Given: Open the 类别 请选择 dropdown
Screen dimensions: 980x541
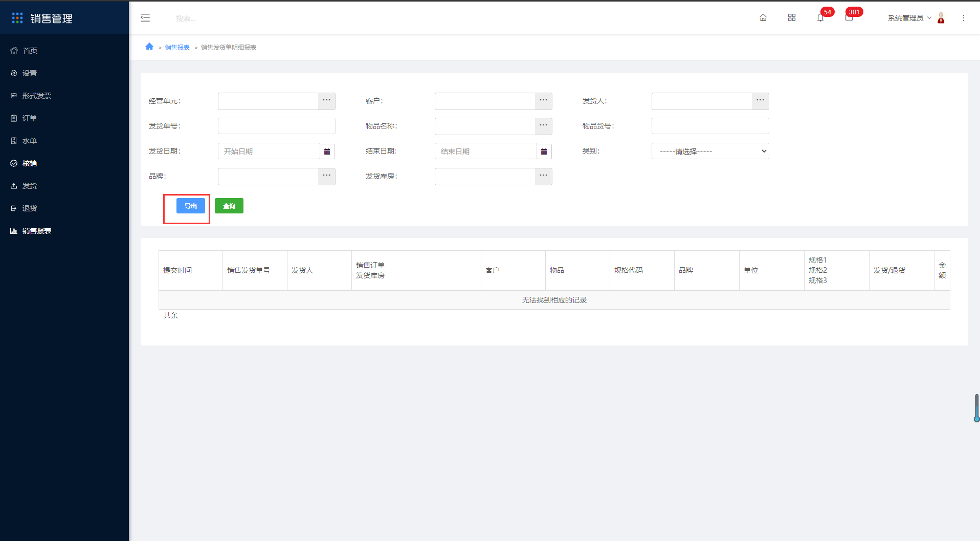Looking at the screenshot, I should (x=710, y=151).
